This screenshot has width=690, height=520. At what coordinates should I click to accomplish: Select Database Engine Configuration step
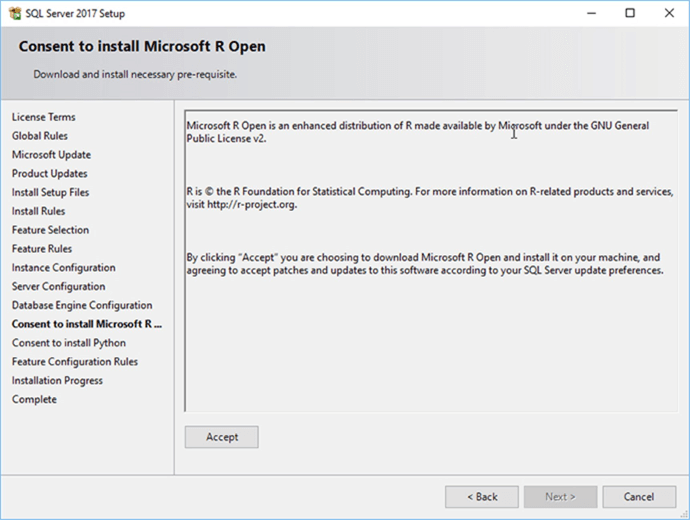click(x=82, y=305)
